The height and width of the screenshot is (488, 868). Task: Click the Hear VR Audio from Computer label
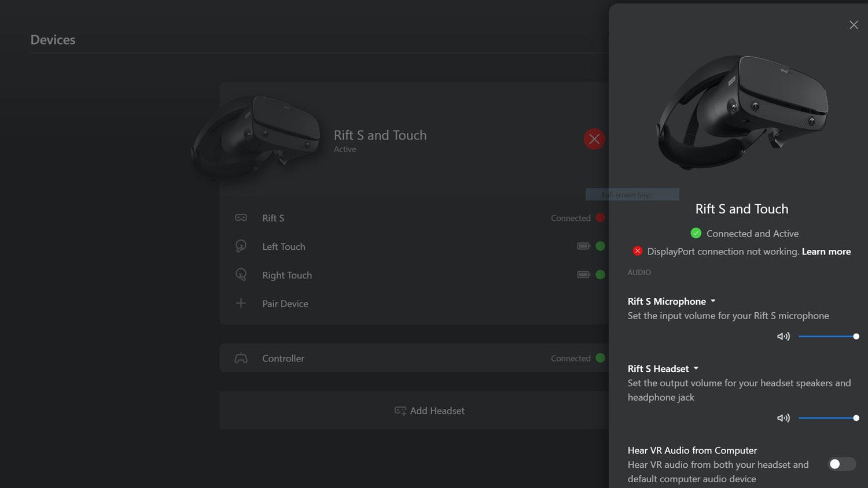(692, 450)
